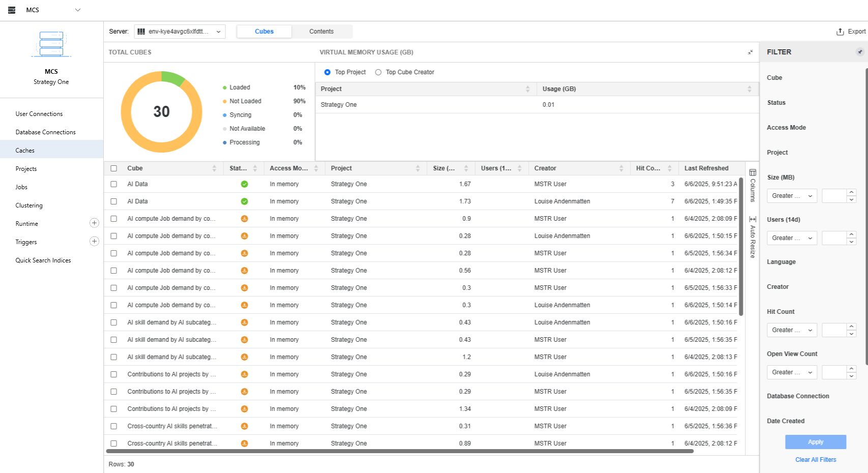868x473 pixels.
Task: Sort table by Cube column
Action: (214, 168)
